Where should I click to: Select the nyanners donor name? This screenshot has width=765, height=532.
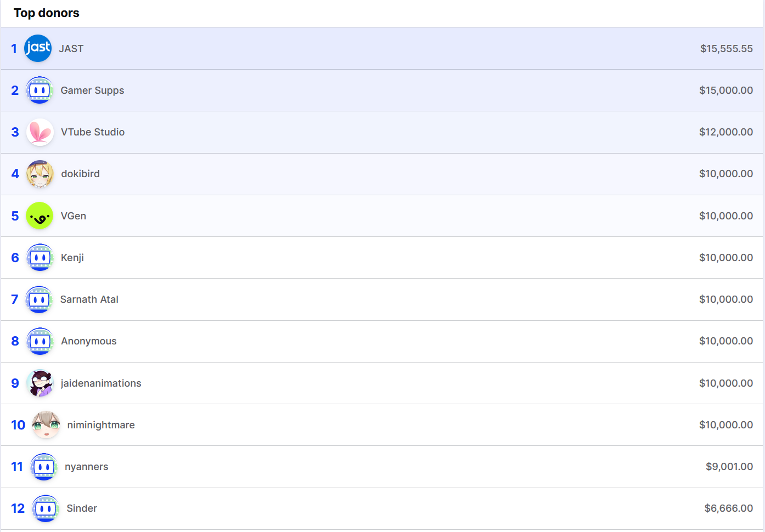87,467
